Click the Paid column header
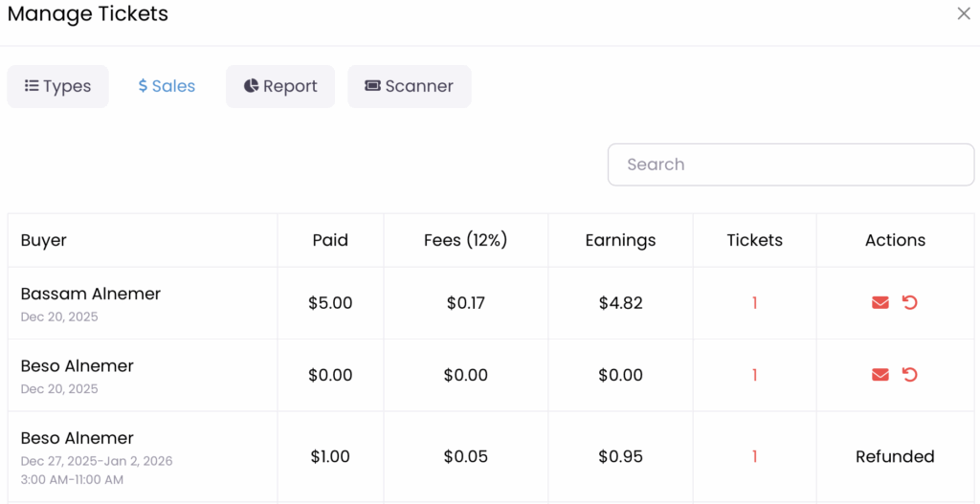The width and height of the screenshot is (980, 504). [330, 240]
